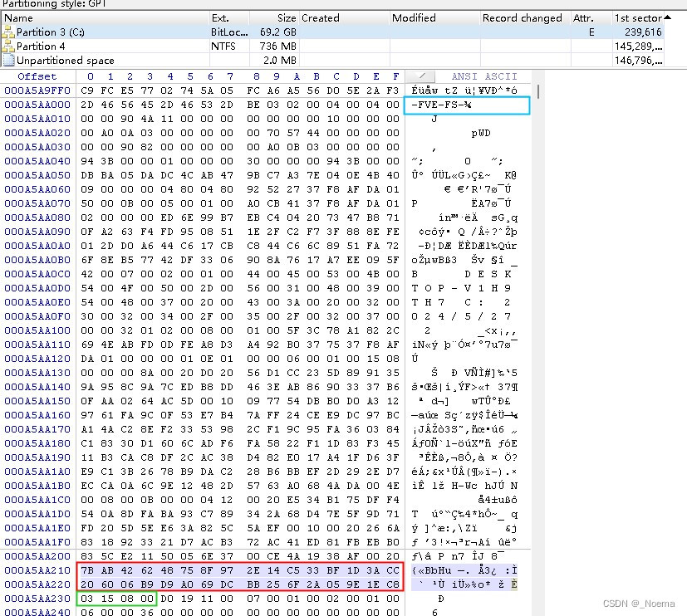Click offset 000A5AA100 row label
The width and height of the screenshot is (687, 616).
pyautogui.click(x=37, y=330)
